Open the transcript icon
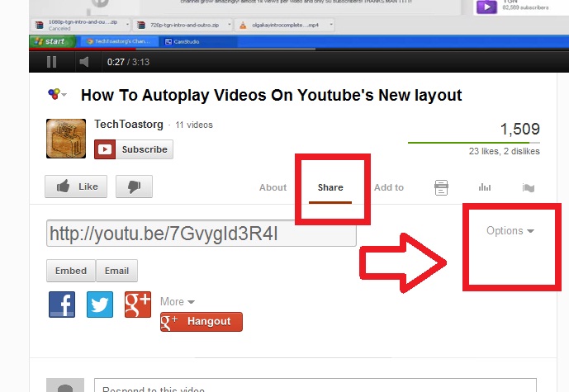569x392 pixels. (441, 187)
